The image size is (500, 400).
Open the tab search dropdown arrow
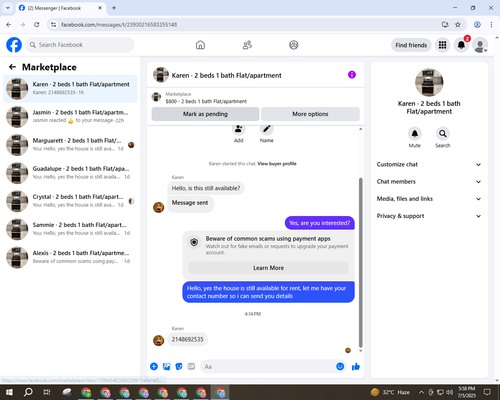8,8
